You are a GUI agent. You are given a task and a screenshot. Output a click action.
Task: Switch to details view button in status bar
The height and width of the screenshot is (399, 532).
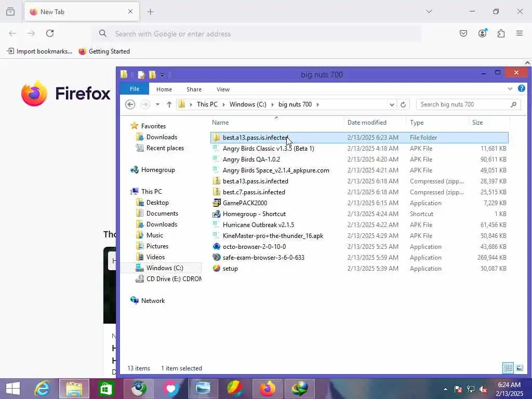pos(508,368)
